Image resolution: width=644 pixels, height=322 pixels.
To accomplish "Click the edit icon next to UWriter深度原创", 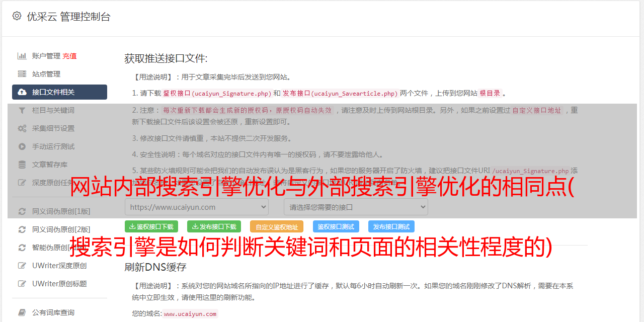I will 22,266.
